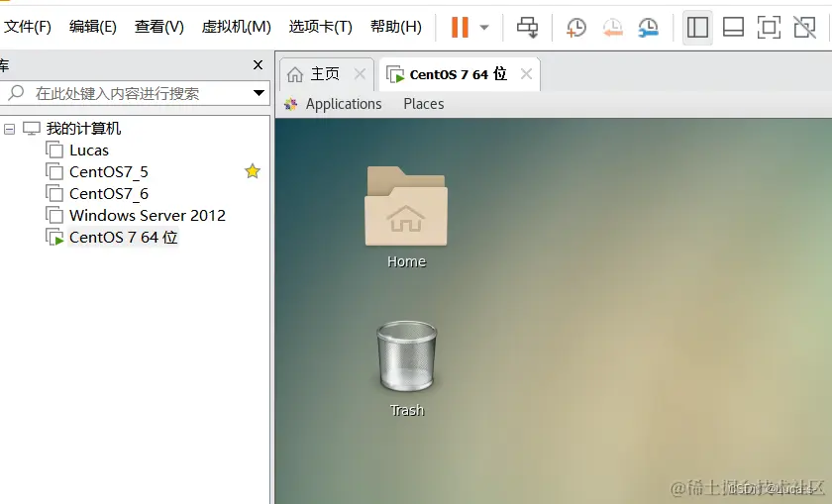Click the Unity mode toolbar icon
Viewport: 832px width, 504px height.
click(804, 27)
